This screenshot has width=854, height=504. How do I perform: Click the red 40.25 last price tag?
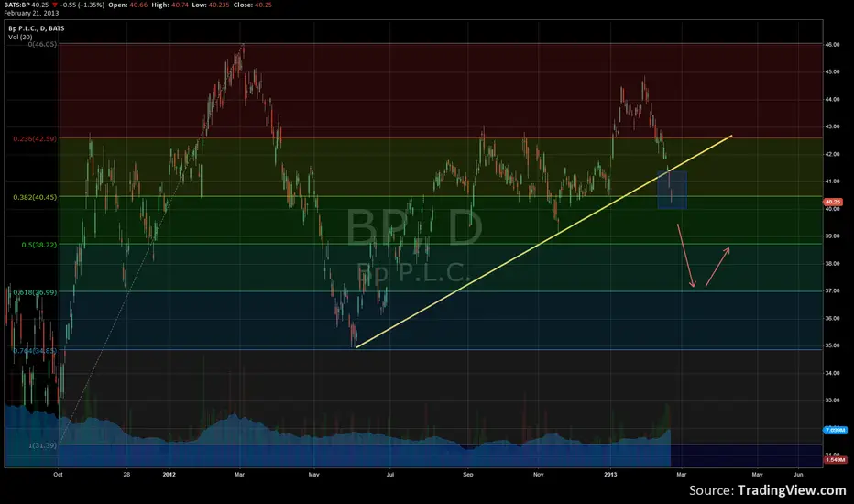click(833, 203)
